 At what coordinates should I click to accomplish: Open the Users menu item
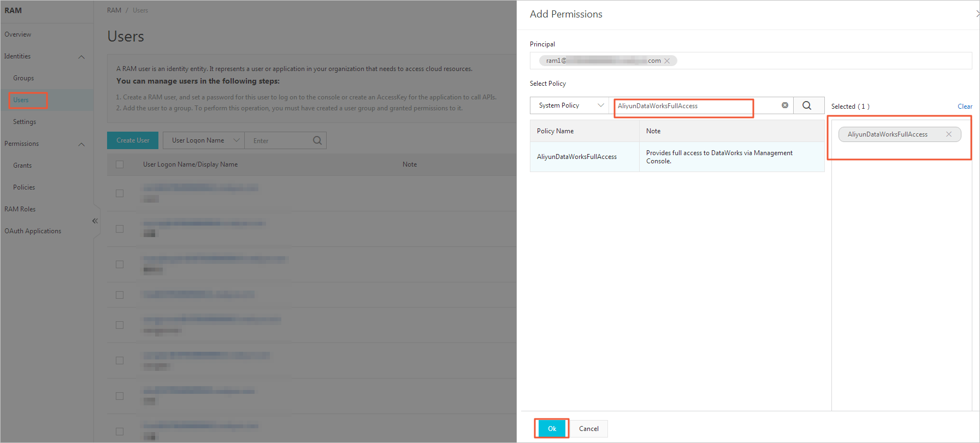click(21, 100)
